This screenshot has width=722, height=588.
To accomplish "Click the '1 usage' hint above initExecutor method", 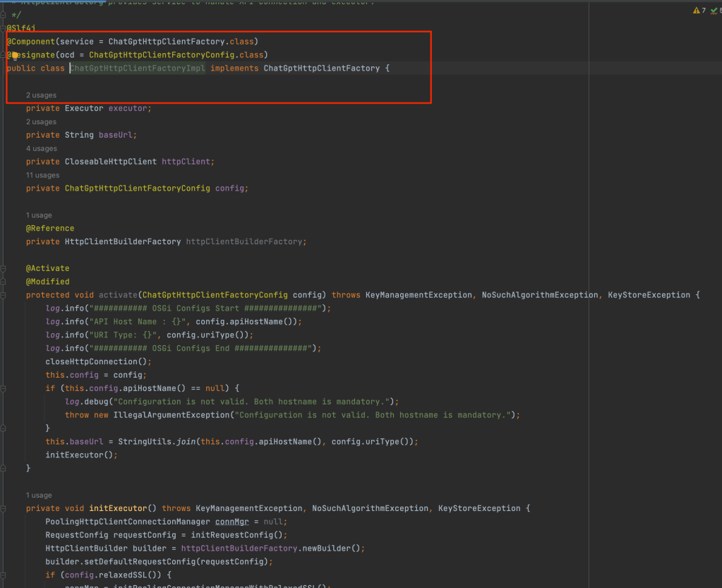I will 39,496.
